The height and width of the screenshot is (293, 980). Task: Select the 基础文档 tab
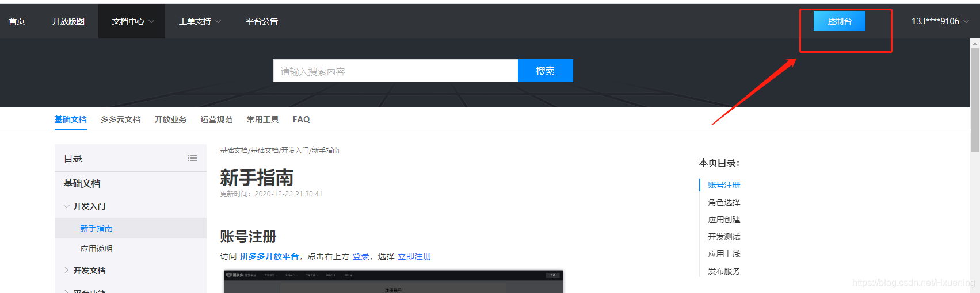click(x=71, y=119)
